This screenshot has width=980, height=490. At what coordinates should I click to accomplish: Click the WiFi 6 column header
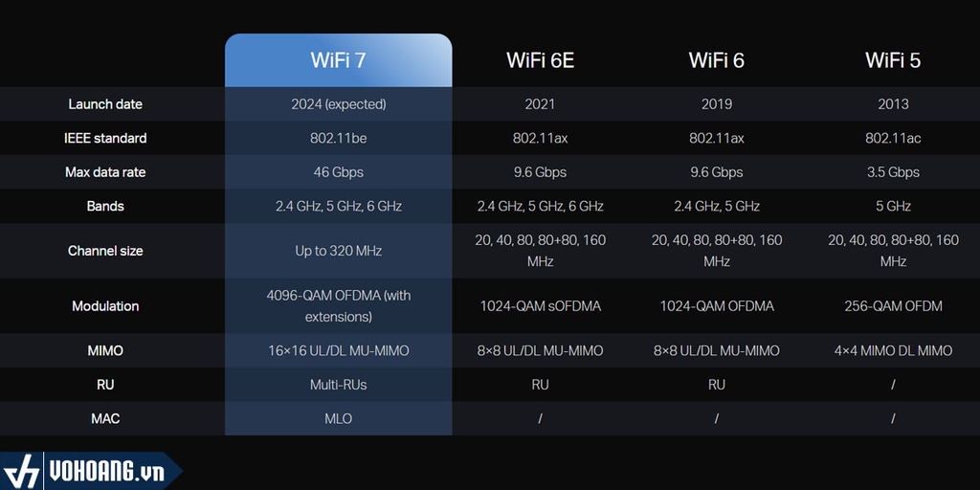point(716,60)
